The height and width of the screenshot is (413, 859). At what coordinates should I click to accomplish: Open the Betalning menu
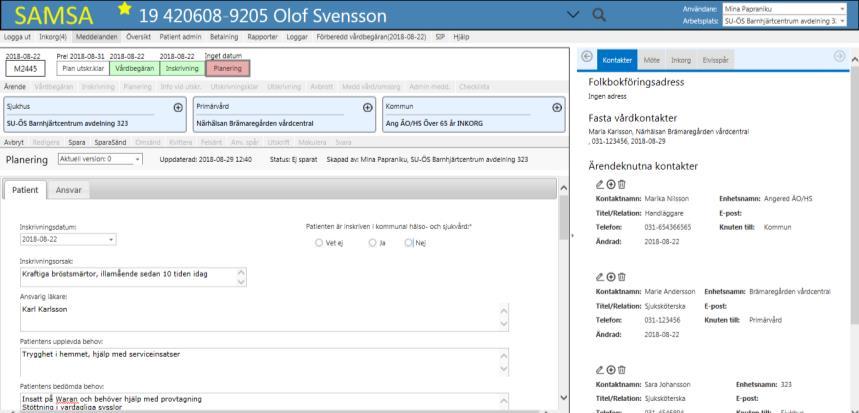[x=224, y=37]
